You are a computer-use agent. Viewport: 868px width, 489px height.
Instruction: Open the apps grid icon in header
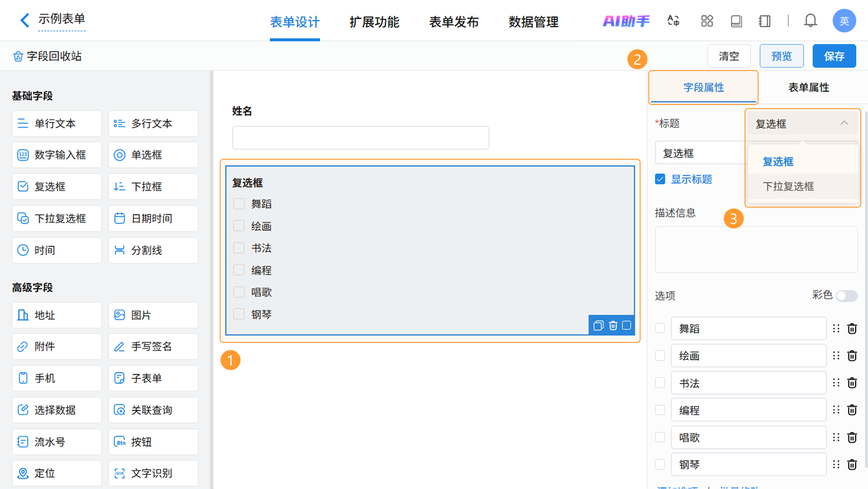(x=707, y=21)
